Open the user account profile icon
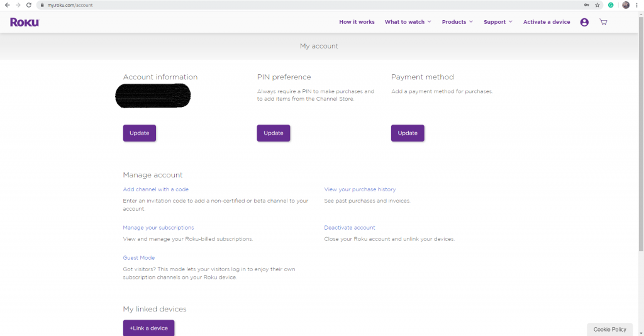Image resolution: width=644 pixels, height=336 pixels. 584,22
